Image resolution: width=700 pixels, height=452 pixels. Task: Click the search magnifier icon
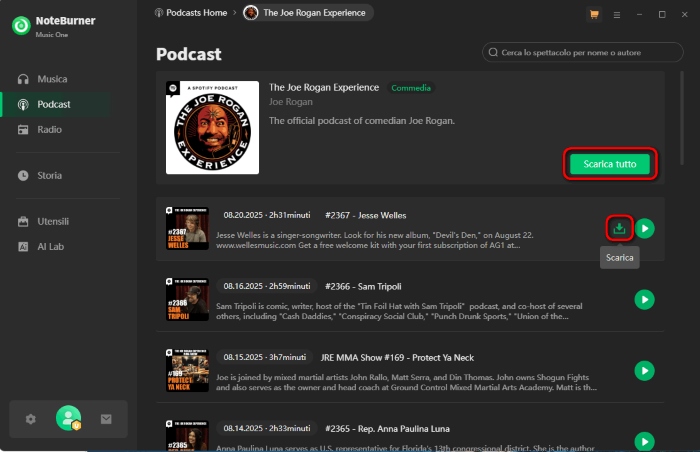point(493,52)
